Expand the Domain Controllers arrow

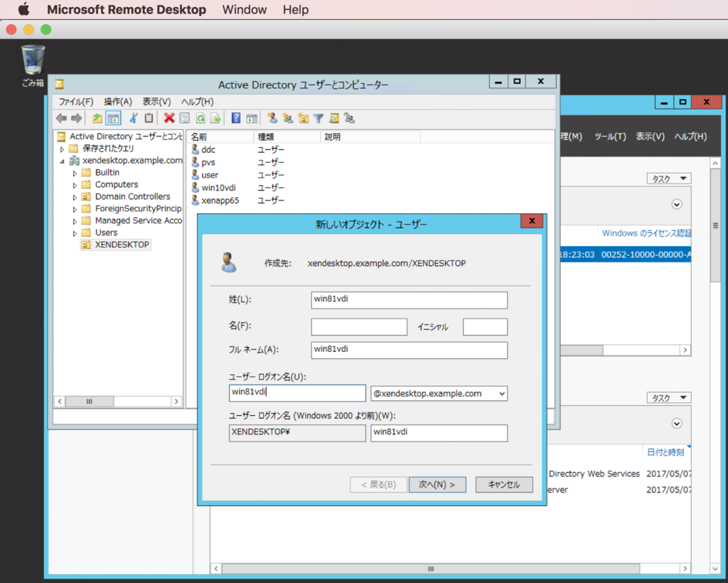pos(75,197)
